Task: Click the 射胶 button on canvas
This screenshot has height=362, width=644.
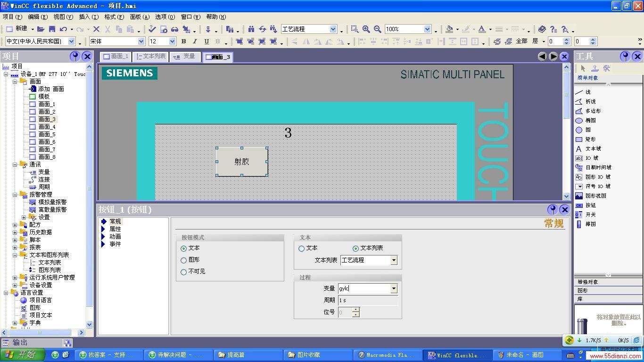Action: coord(242,162)
